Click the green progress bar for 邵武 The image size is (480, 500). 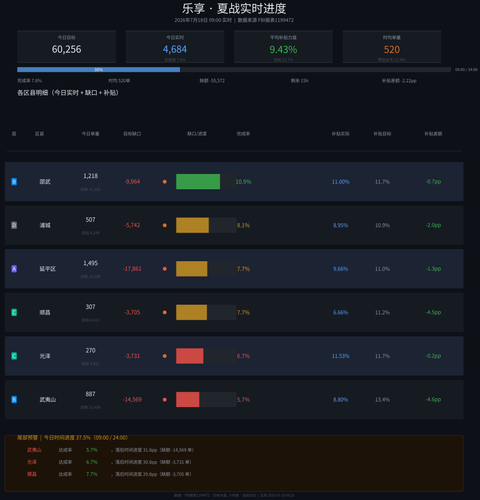pyautogui.click(x=198, y=182)
